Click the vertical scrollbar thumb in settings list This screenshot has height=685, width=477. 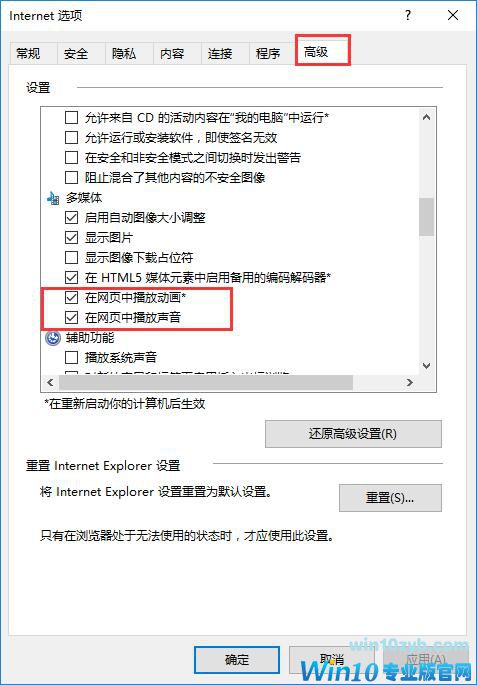pos(427,217)
